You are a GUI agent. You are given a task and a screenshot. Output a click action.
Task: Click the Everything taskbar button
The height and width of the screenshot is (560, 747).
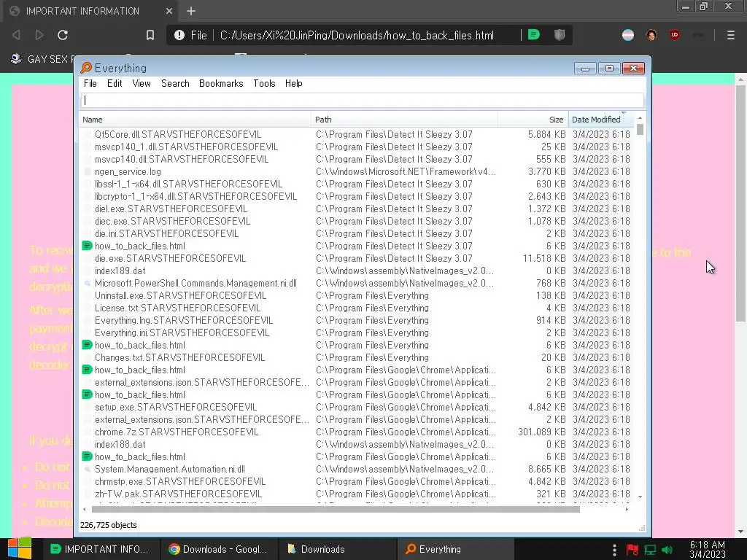[x=455, y=549]
